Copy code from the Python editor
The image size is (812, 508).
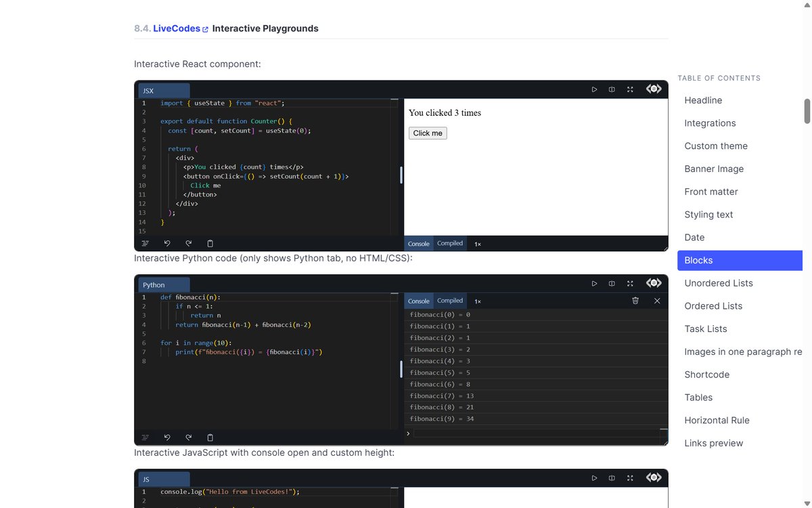tap(210, 438)
